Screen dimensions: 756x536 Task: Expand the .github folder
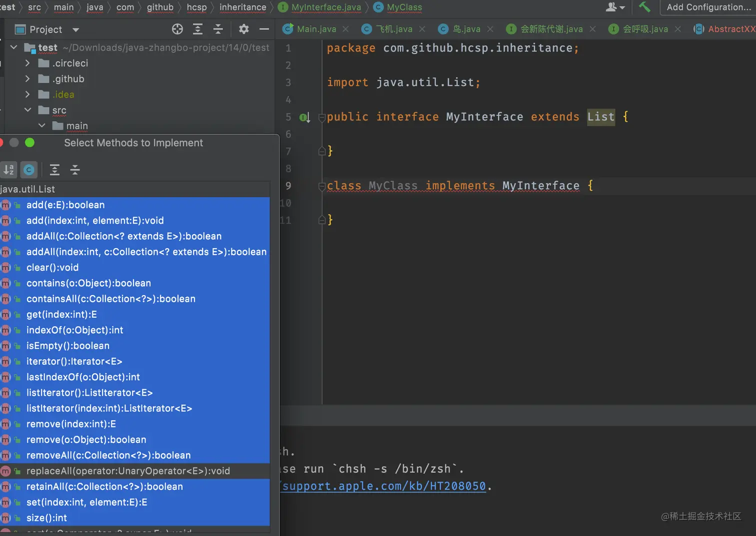click(x=27, y=79)
